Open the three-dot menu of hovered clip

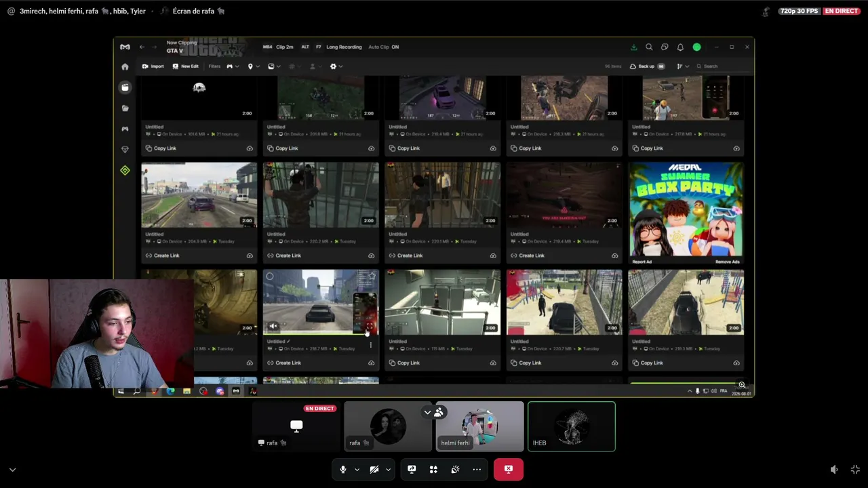(x=370, y=345)
